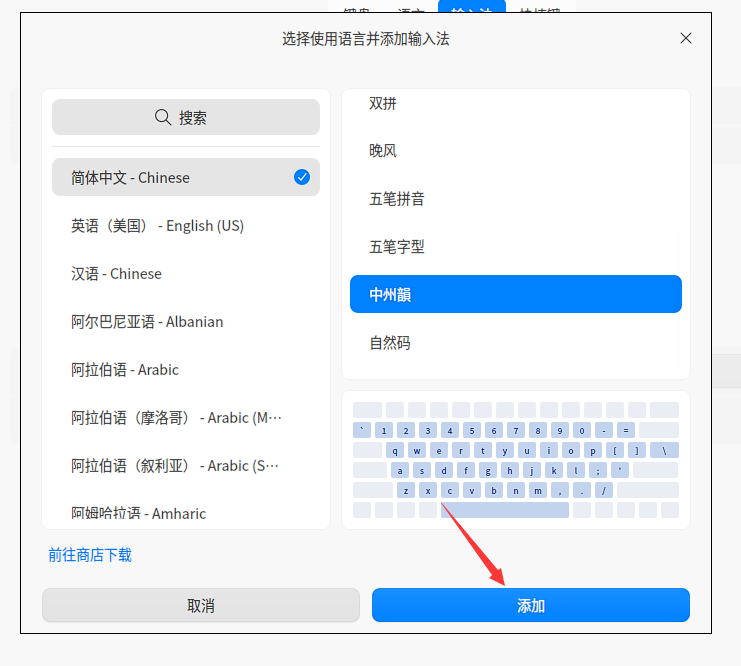Choose the 双拼 input method
The image size is (741, 666).
[x=516, y=103]
